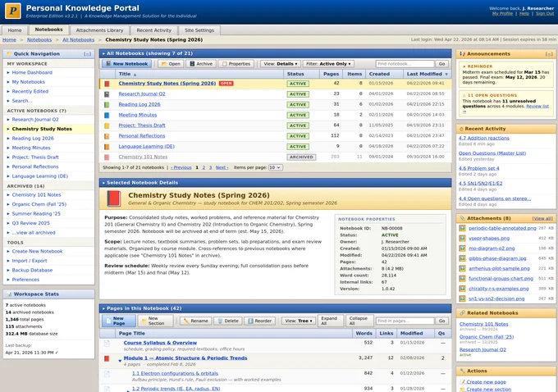
Task: Click the external link icon after Review list
Action: (464, 112)
